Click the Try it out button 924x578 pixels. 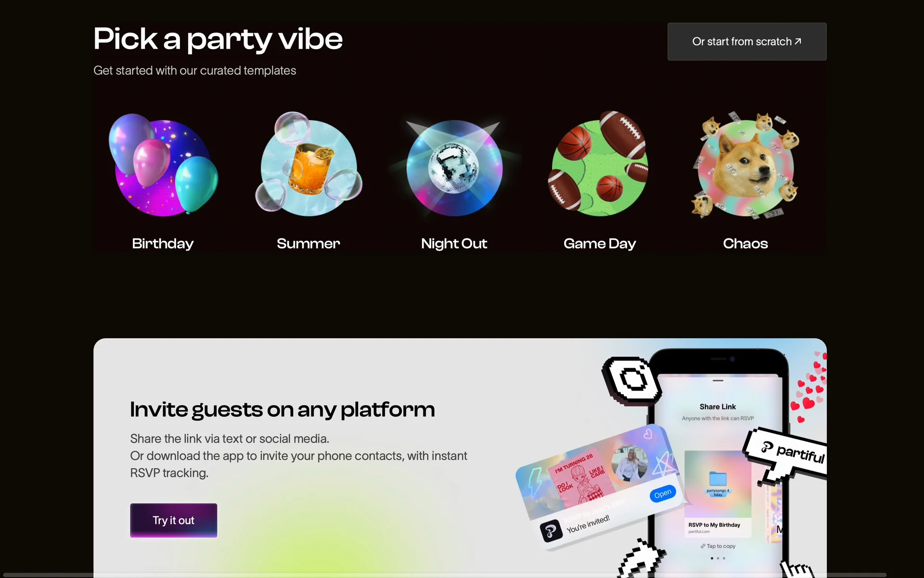click(174, 520)
